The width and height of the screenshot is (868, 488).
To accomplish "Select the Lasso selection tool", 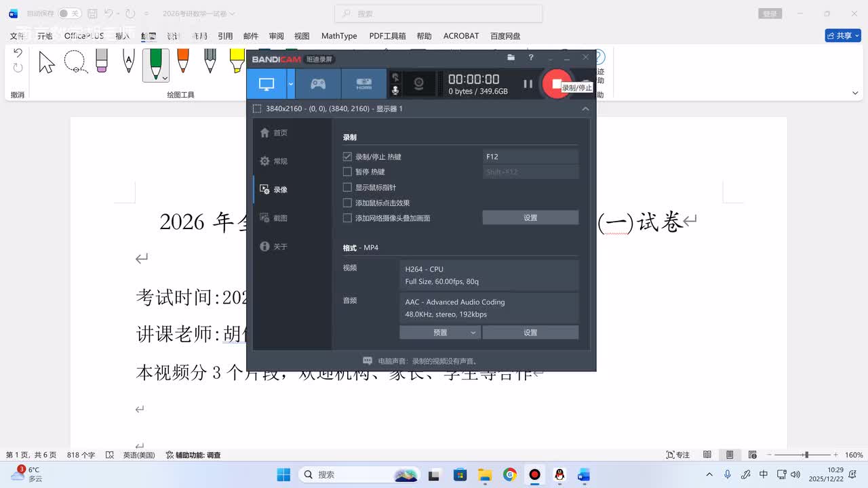I will pos(75,62).
